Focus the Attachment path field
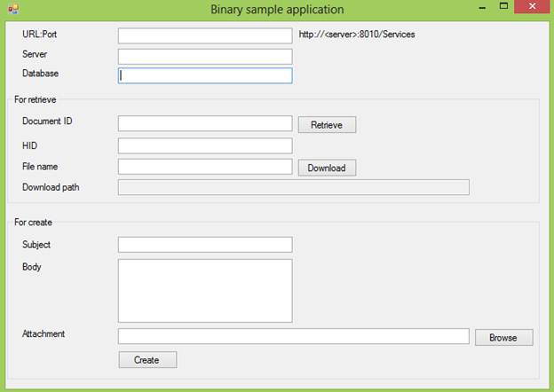The height and width of the screenshot is (392, 554). pyautogui.click(x=294, y=336)
